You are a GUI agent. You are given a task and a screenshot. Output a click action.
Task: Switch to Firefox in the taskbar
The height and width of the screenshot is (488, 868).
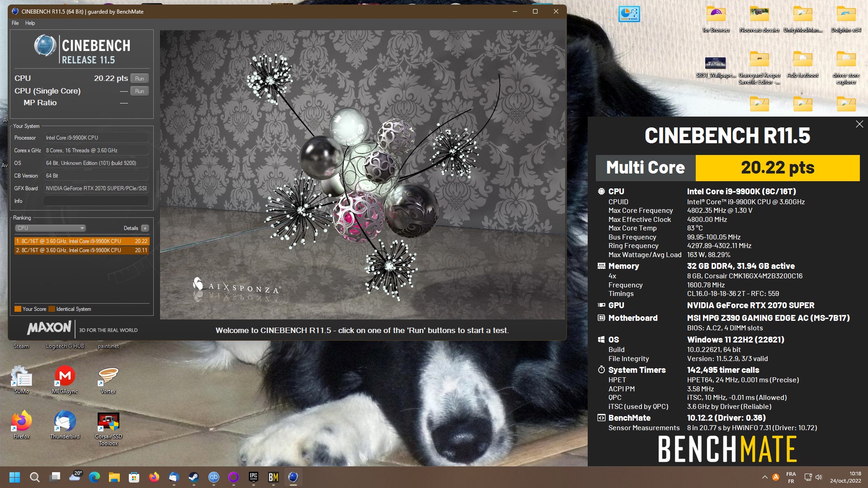[154, 477]
